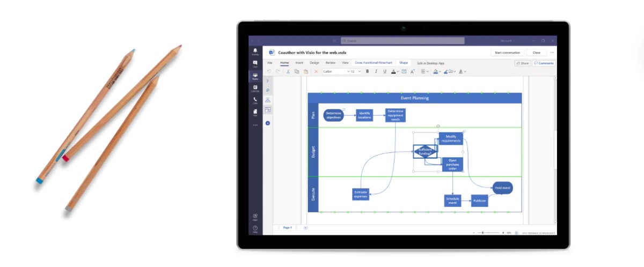Toggle bold formatting

click(367, 71)
